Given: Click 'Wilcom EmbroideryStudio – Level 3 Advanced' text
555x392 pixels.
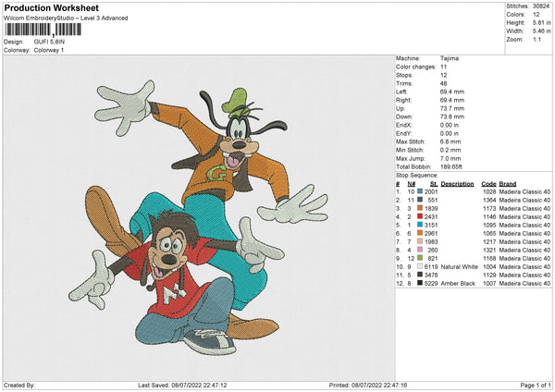Looking at the screenshot, I should [x=66, y=18].
